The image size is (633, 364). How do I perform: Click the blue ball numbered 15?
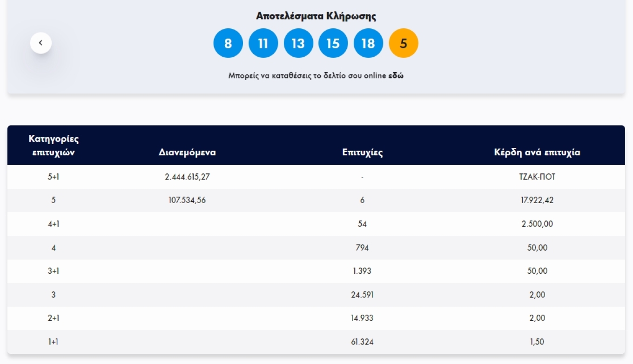coord(333,43)
